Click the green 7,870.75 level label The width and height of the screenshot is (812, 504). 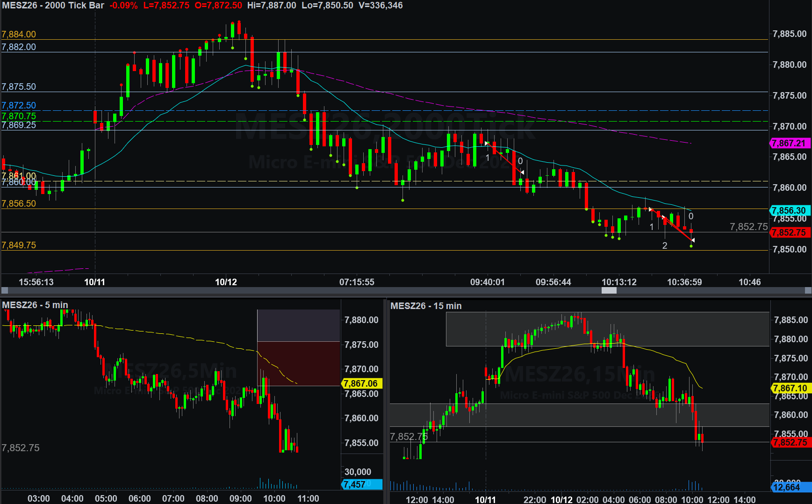click(19, 116)
